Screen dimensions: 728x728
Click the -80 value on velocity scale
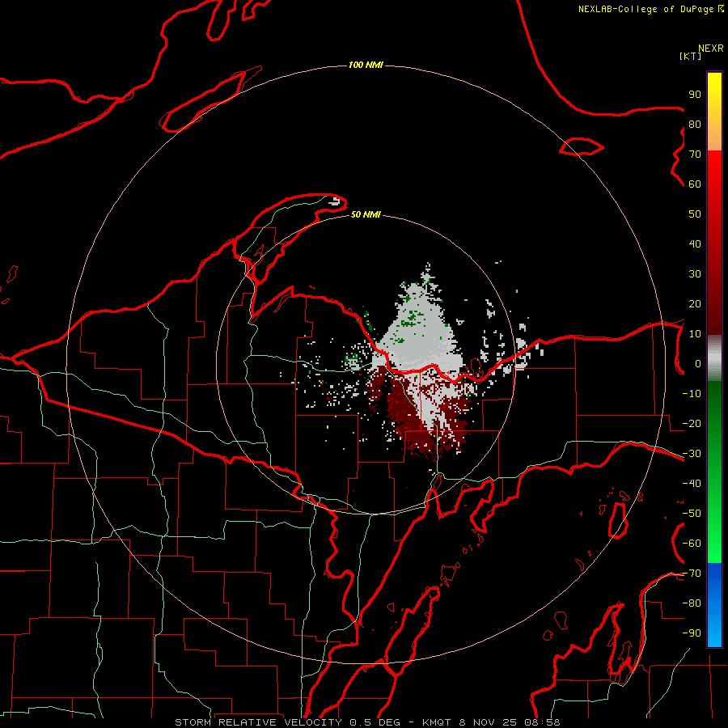692,603
